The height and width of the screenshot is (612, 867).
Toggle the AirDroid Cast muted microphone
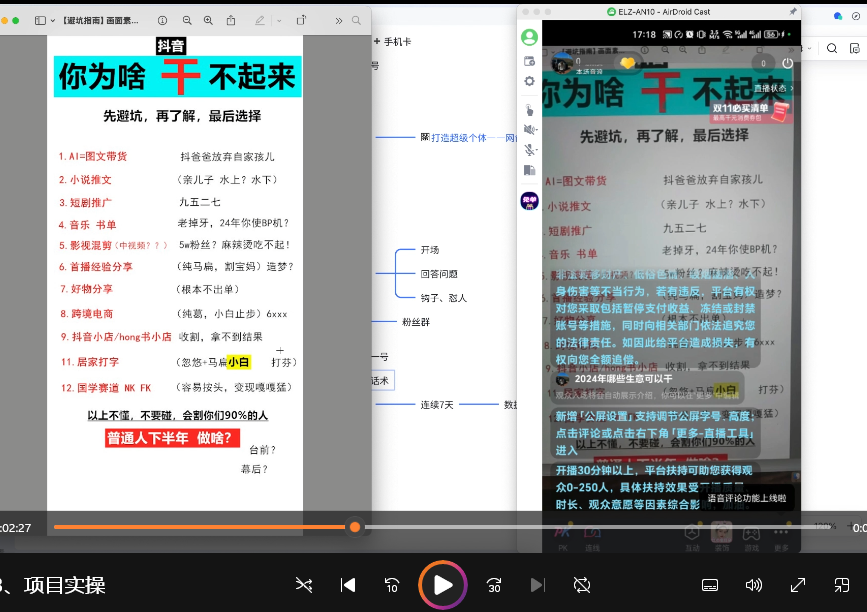point(530,150)
